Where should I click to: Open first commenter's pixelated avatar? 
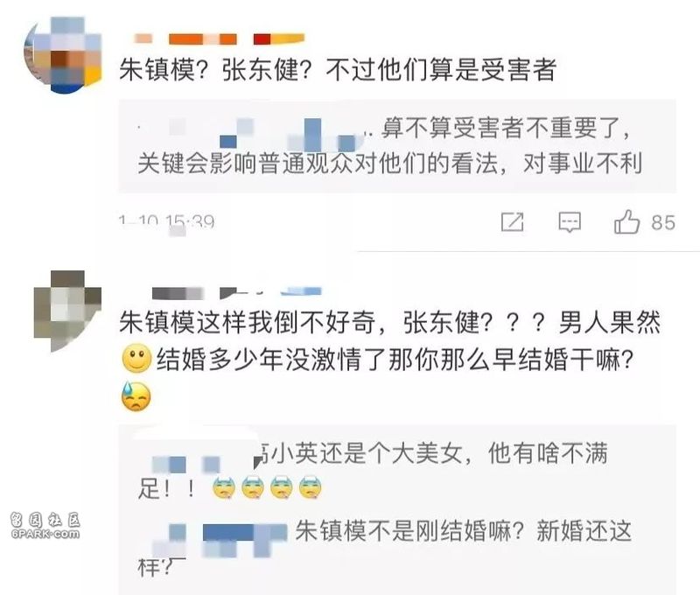click(x=63, y=55)
